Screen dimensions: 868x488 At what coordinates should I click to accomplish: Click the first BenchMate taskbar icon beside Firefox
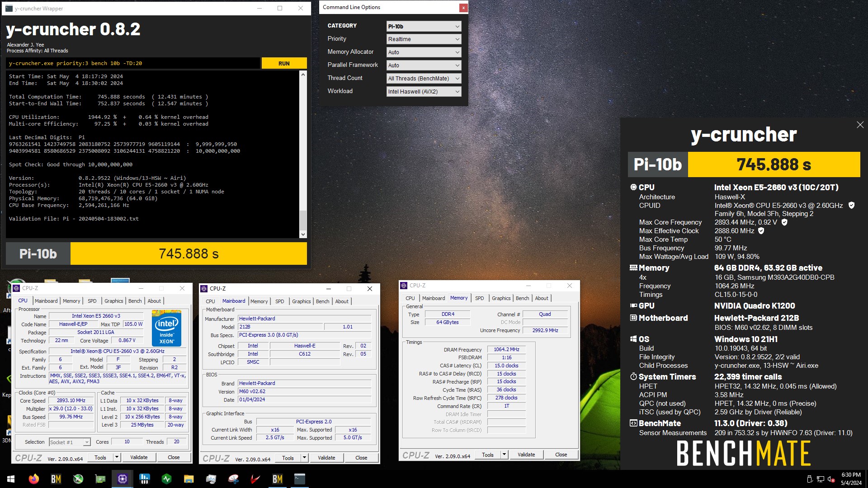click(x=56, y=479)
